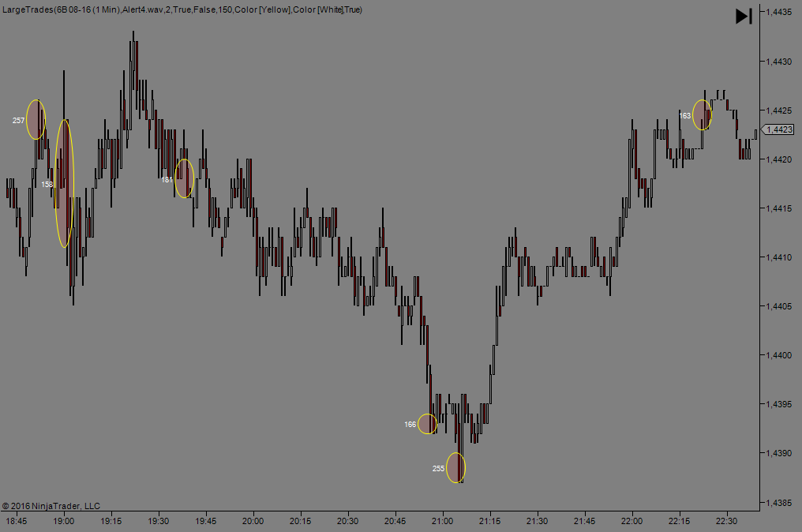The height and width of the screenshot is (532, 802).
Task: Click the small circle marked 166
Action: click(x=427, y=424)
